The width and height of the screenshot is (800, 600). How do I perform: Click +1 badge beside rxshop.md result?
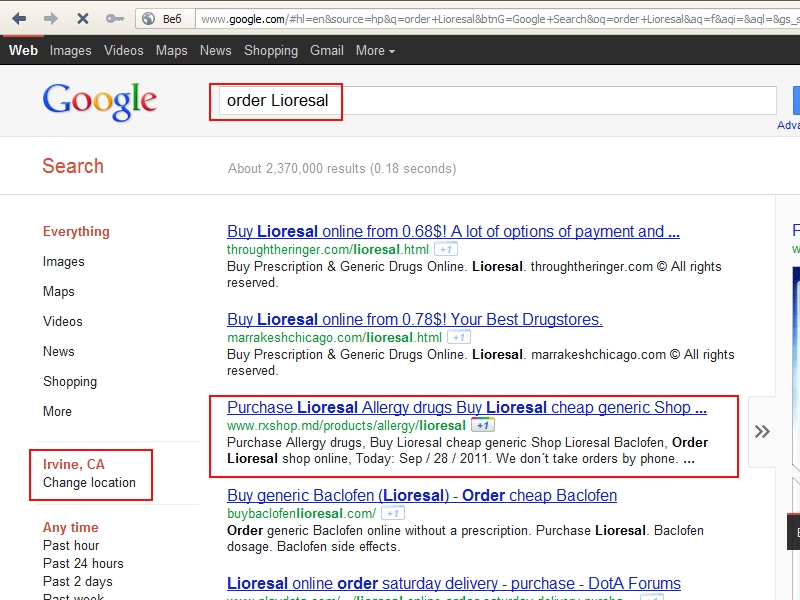(x=483, y=425)
